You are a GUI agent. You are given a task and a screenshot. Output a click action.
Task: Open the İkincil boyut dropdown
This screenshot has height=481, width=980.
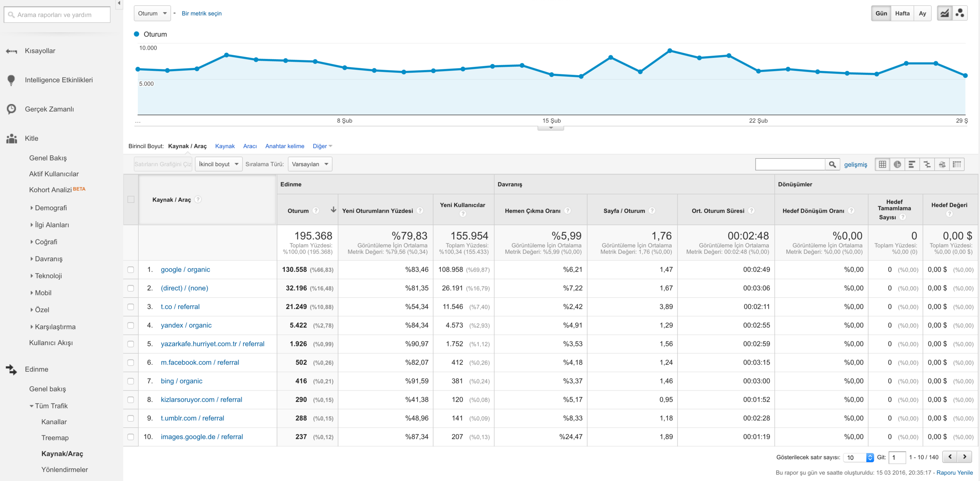tap(219, 164)
